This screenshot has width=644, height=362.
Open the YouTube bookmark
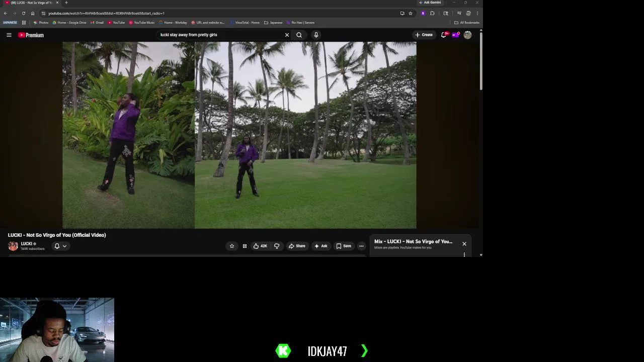[116, 23]
